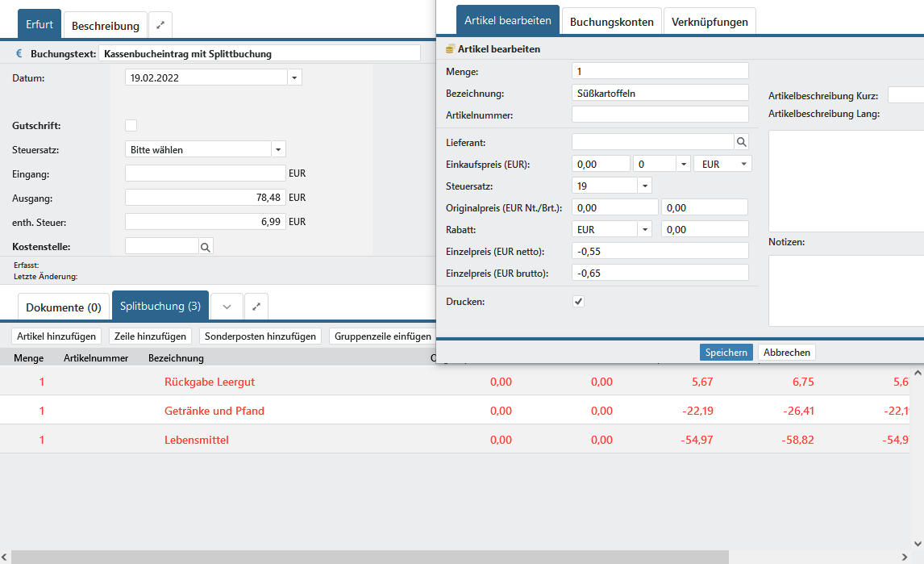Image resolution: width=924 pixels, height=564 pixels.
Task: Click the Lieferant search magnifier icon
Action: (x=741, y=142)
